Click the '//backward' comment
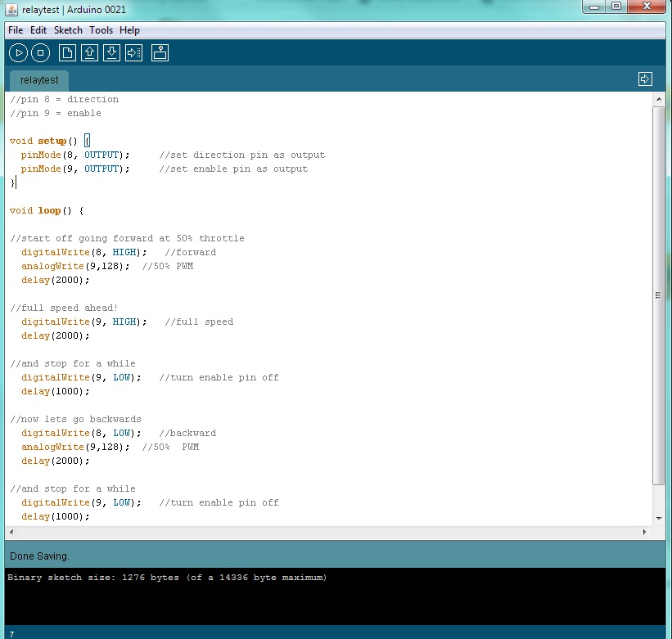Viewport: 672px width, 639px height. pyautogui.click(x=187, y=434)
